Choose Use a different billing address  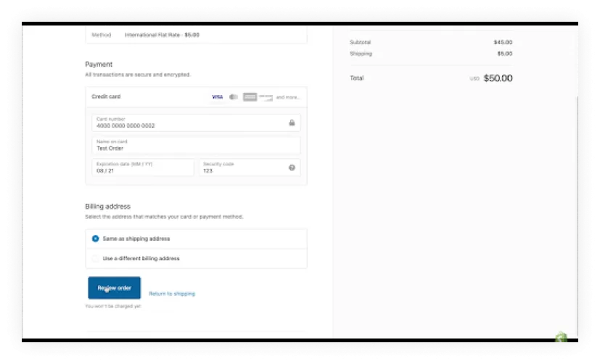96,258
